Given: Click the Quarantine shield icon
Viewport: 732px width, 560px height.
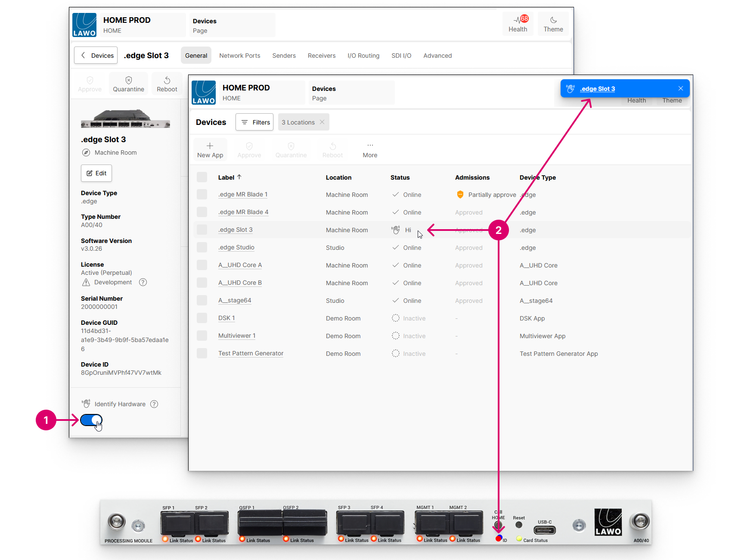Looking at the screenshot, I should coord(128,81).
